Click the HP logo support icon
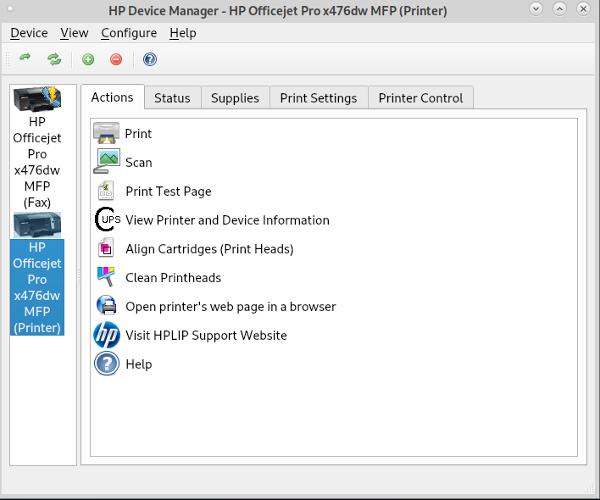Image resolution: width=600 pixels, height=500 pixels. (x=107, y=335)
